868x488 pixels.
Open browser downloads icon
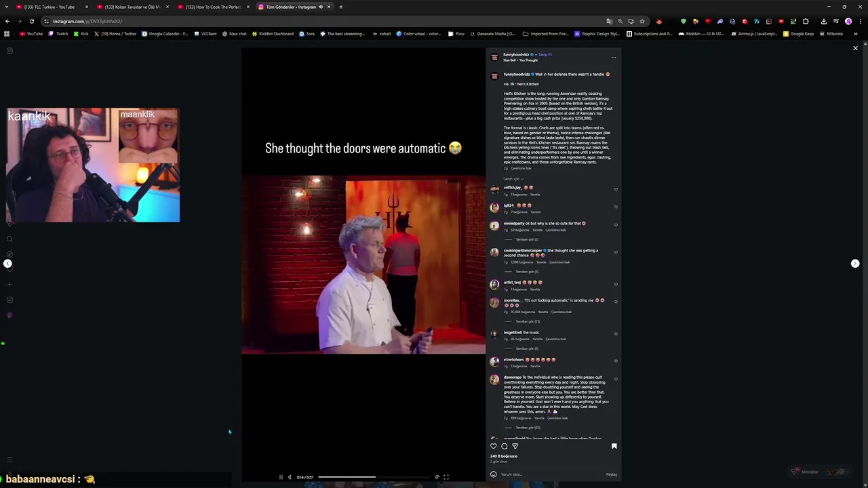823,21
